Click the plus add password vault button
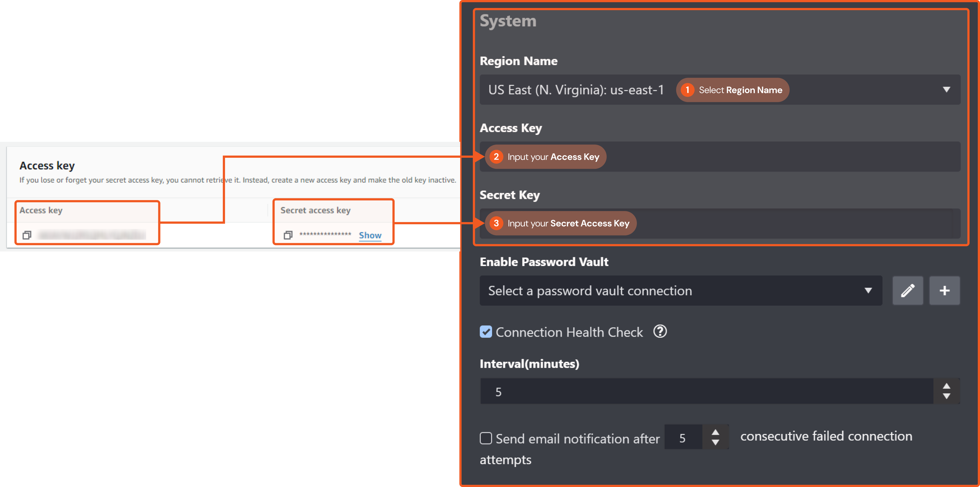Viewport: 980px width, 487px height. click(x=944, y=291)
